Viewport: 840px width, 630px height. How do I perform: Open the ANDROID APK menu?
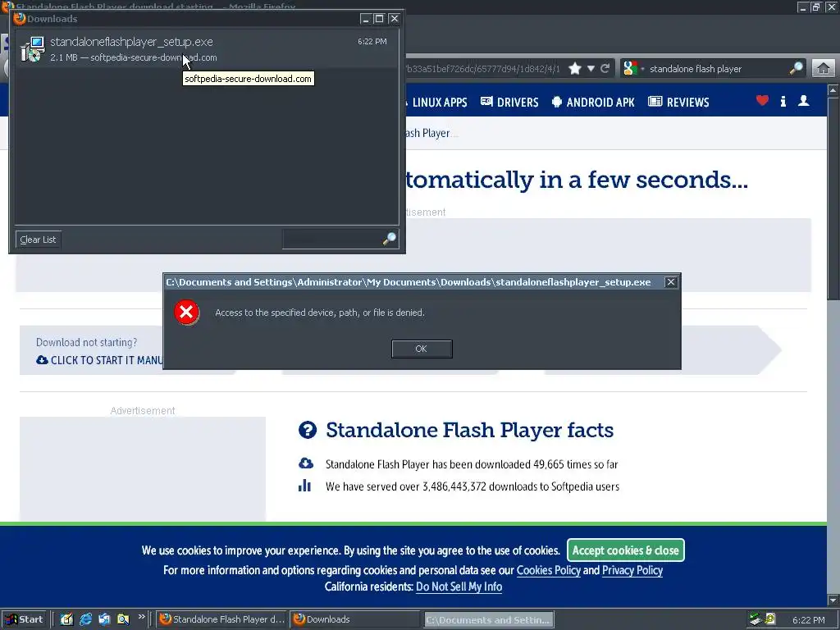[x=593, y=103]
